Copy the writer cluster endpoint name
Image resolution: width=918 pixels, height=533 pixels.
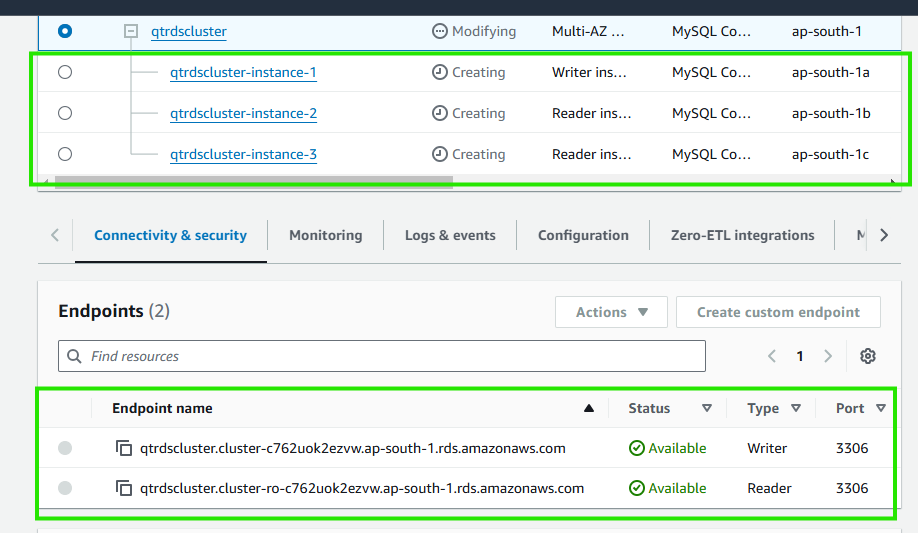click(x=124, y=448)
